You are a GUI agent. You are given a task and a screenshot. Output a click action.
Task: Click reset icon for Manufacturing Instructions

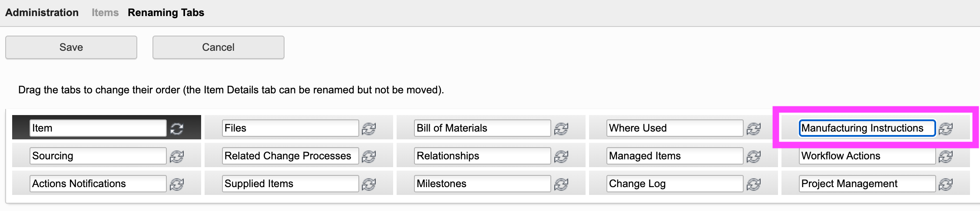(x=946, y=129)
